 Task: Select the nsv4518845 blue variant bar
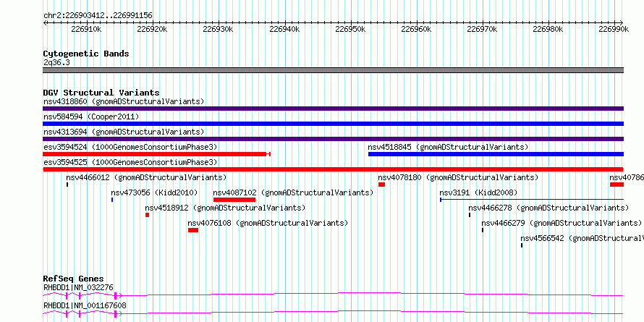[496, 154]
